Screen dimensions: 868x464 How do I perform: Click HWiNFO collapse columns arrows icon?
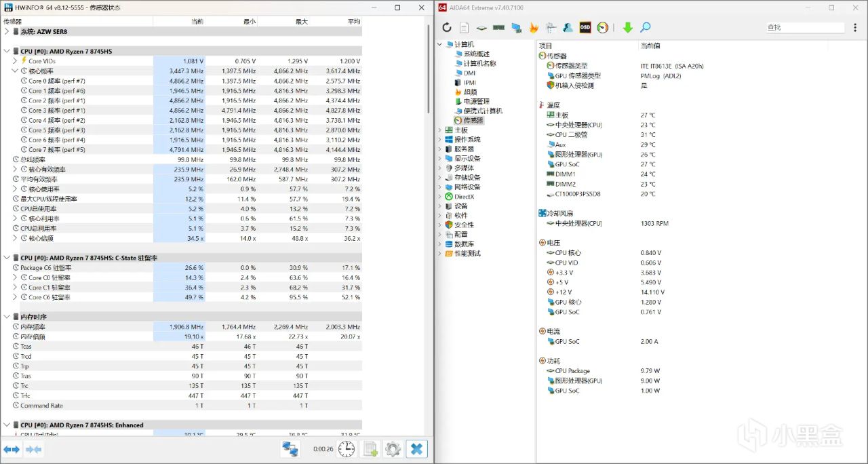coord(33,449)
